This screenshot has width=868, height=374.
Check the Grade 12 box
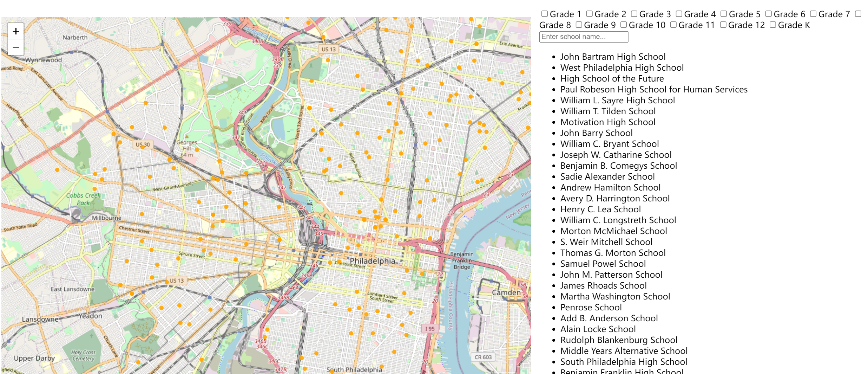[x=723, y=25]
